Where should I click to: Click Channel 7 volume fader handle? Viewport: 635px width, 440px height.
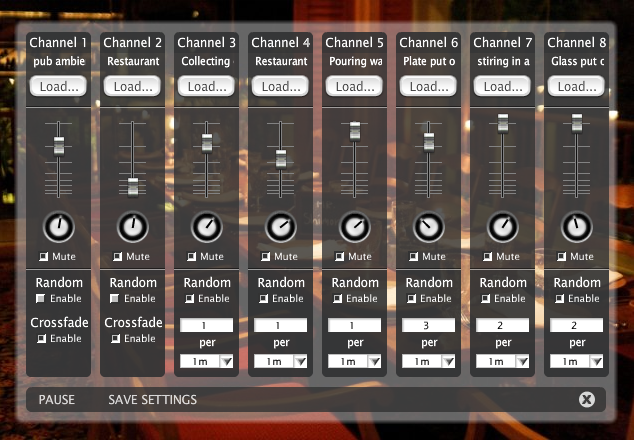(503, 123)
